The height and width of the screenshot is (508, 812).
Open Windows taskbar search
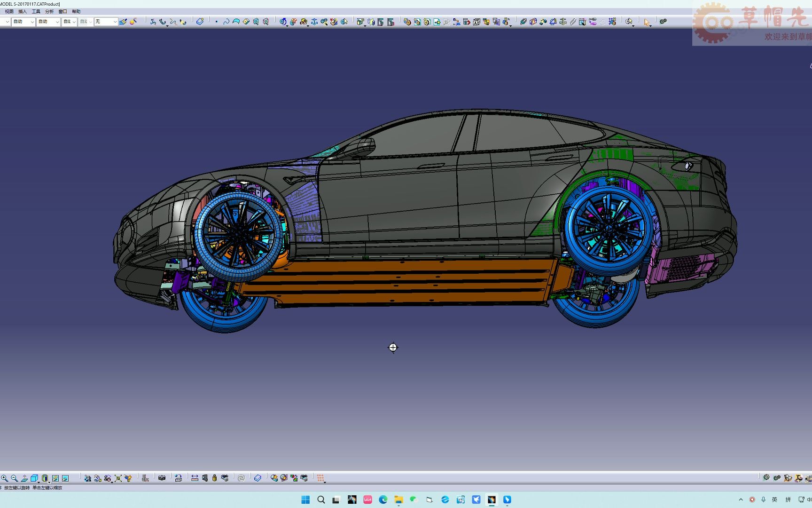[321, 500]
